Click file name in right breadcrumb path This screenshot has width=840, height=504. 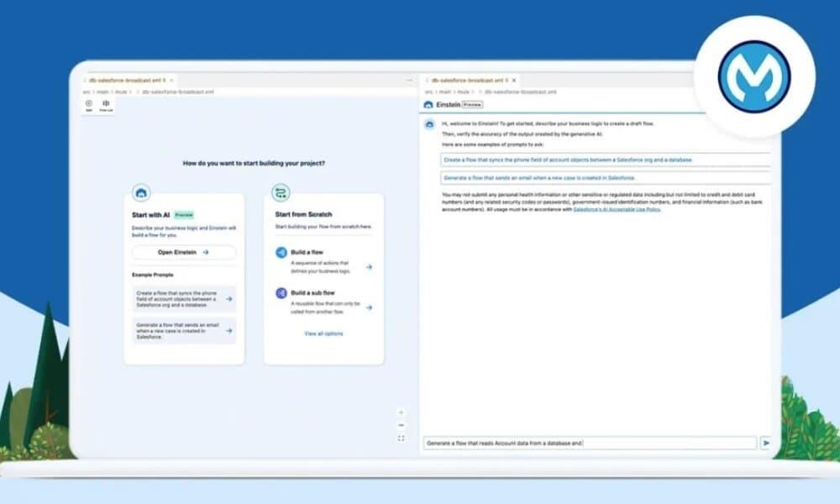[x=520, y=92]
